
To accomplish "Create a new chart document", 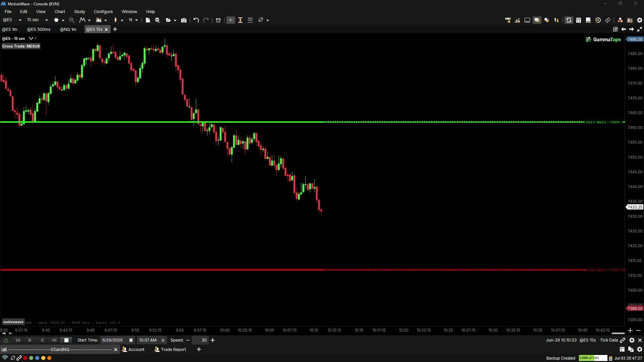I will [148, 20].
